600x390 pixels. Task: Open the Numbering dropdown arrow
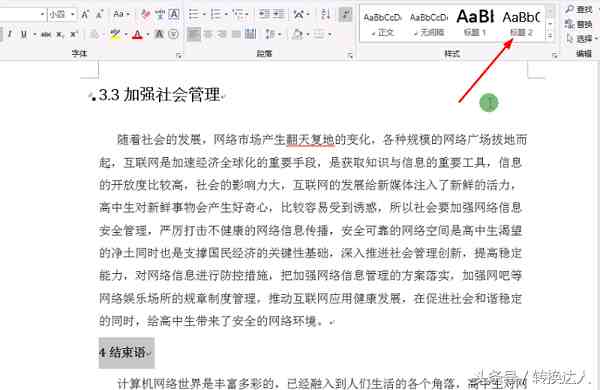[x=226, y=15]
